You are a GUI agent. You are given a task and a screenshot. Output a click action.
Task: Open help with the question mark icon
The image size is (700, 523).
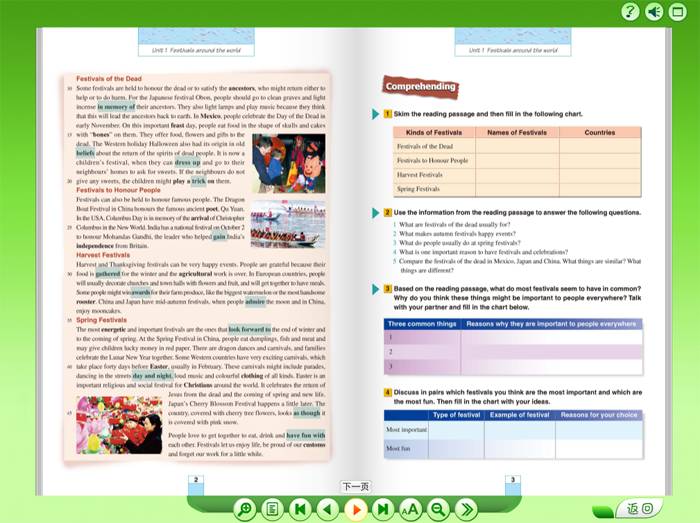tap(630, 12)
